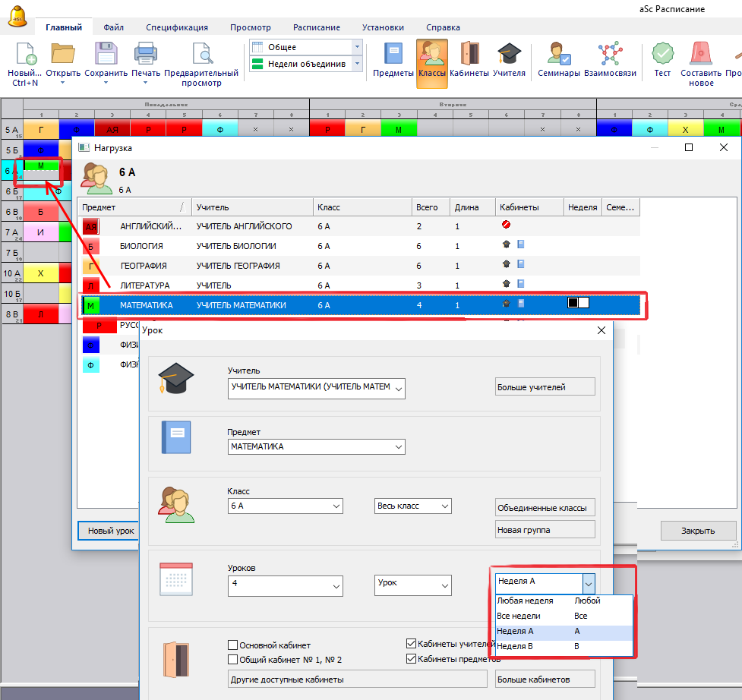Switch to the Спецификация ribbon tab
Image resolution: width=742 pixels, height=700 pixels.
click(x=176, y=27)
